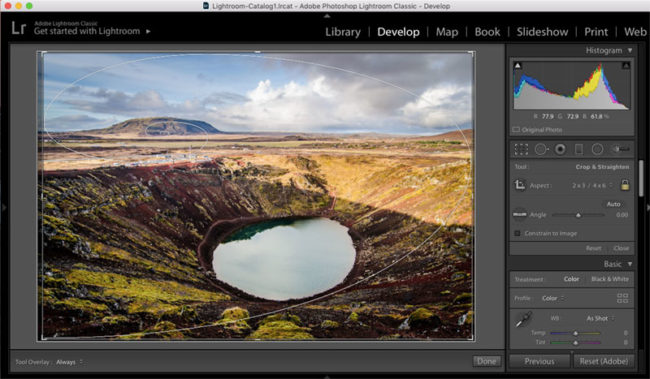Click the Previous button

click(x=539, y=361)
